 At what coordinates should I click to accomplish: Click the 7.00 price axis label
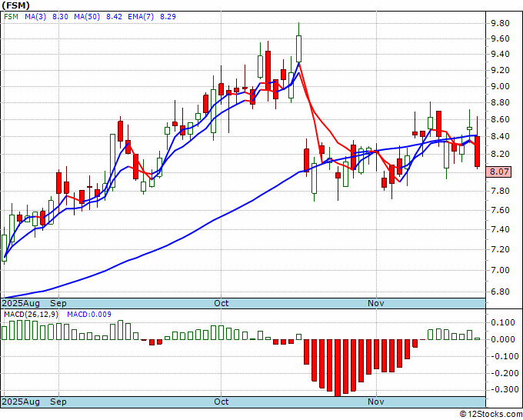pos(500,270)
